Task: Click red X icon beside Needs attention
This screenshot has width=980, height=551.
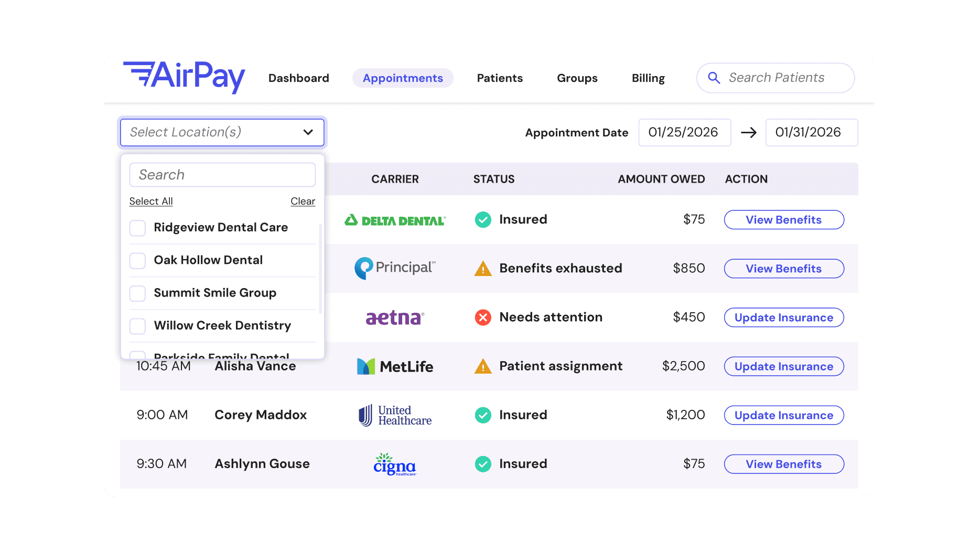Action: [483, 317]
